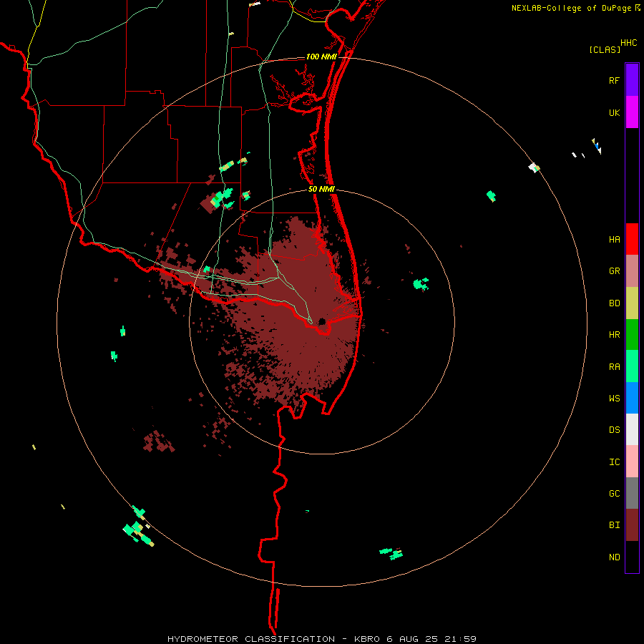This screenshot has height=644, width=644.
Task: Select the GC gray legend swatch
Action: pos(632,493)
